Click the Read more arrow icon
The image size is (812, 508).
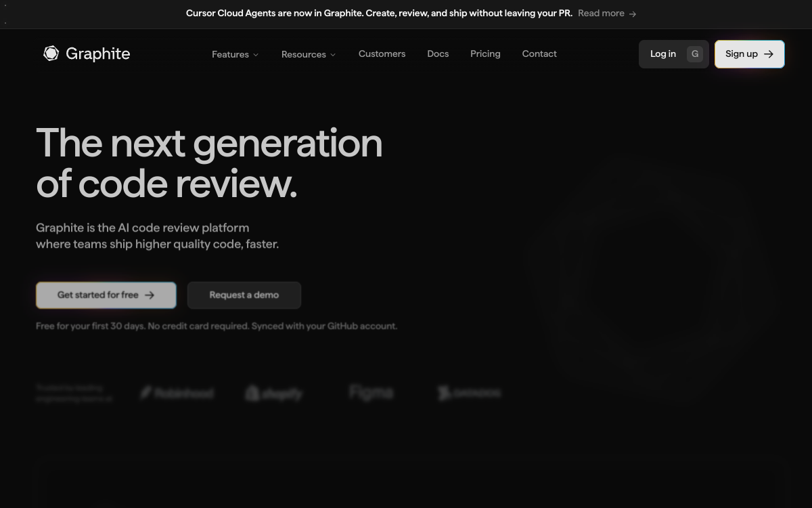click(x=632, y=14)
